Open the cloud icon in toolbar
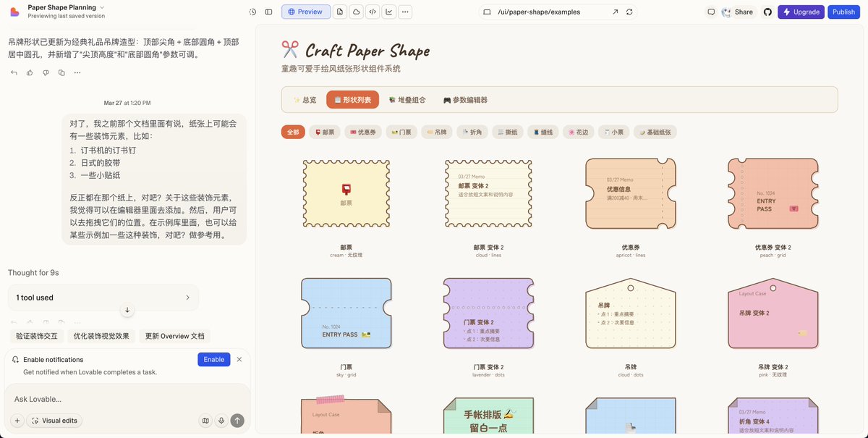Screen dimensions: 868x438 tap(357, 12)
